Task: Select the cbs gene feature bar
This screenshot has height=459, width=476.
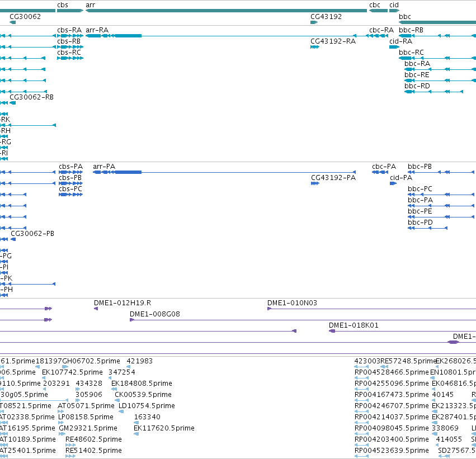Action: pyautogui.click(x=70, y=11)
